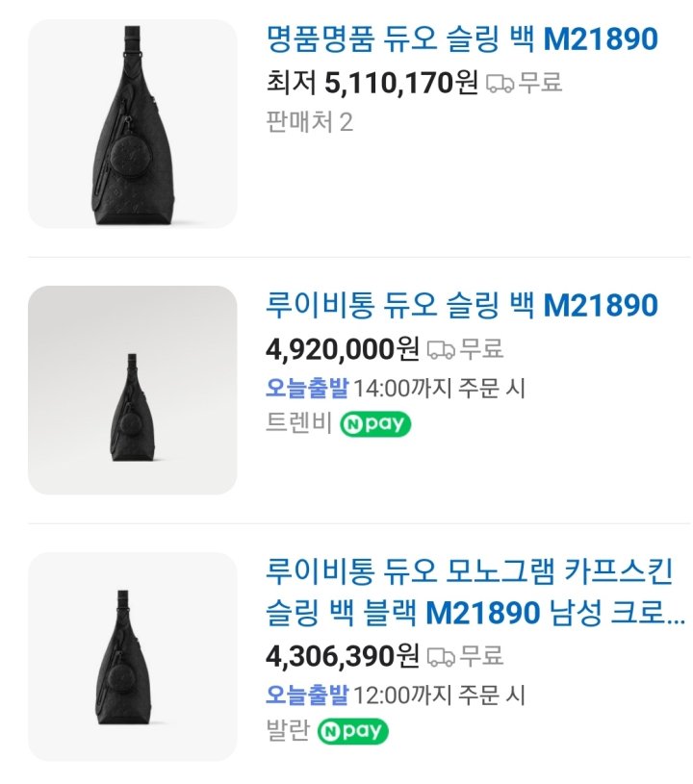Viewport: 693px width, 784px height.
Task: Open the first sling bag product thumbnail
Action: (x=132, y=124)
